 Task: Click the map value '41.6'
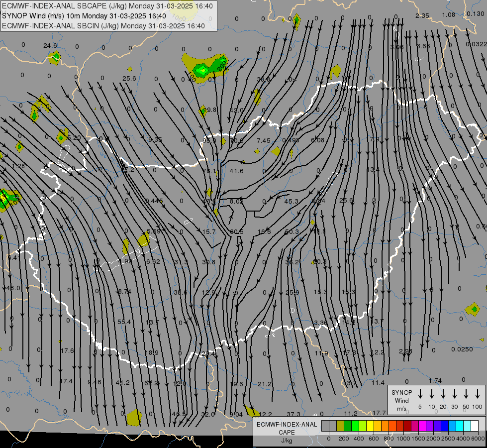(236, 171)
